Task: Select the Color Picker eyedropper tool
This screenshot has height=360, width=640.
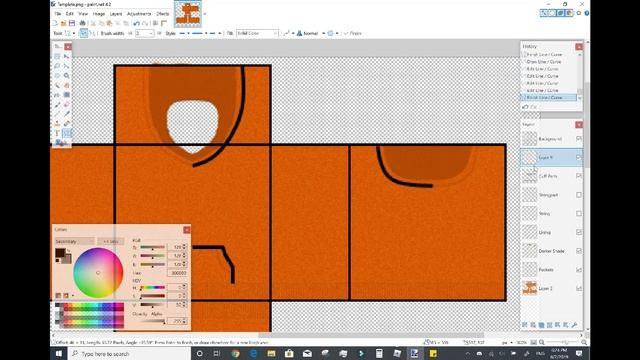Action: pyautogui.click(x=67, y=114)
